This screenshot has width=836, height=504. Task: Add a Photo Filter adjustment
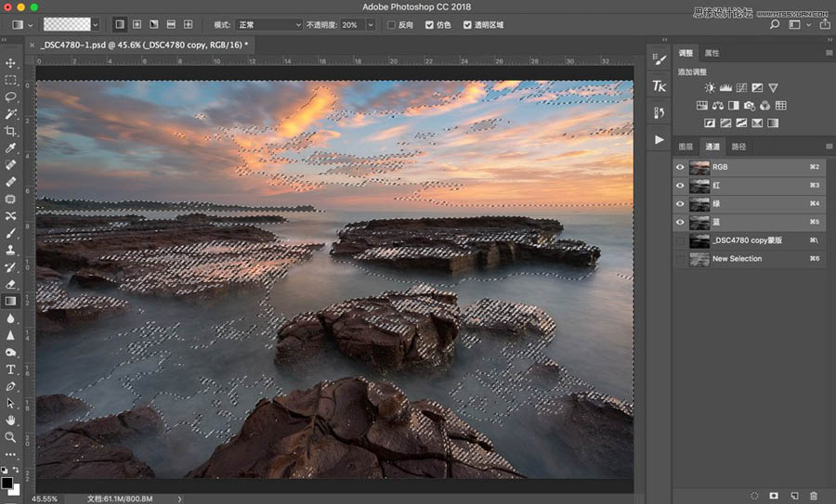click(x=749, y=106)
